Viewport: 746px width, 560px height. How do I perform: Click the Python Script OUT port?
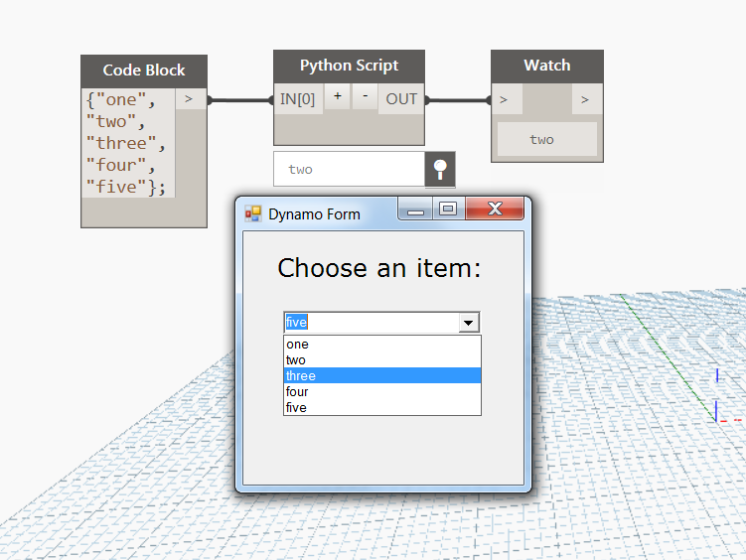(401, 99)
